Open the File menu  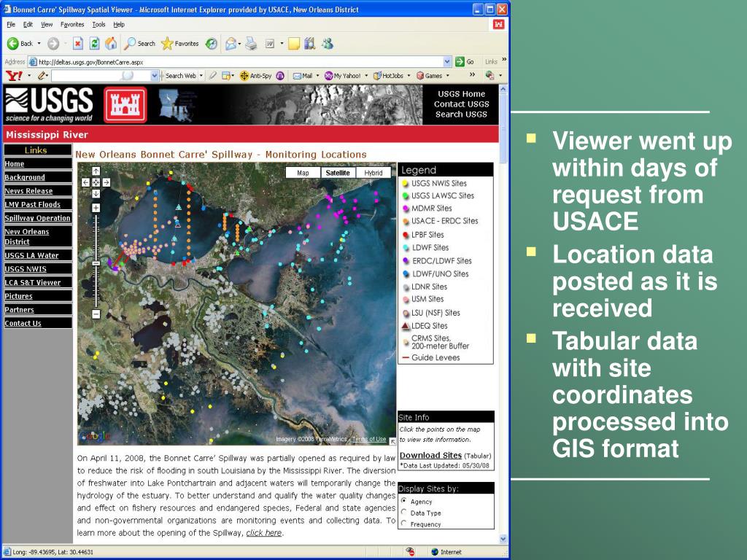(x=11, y=25)
